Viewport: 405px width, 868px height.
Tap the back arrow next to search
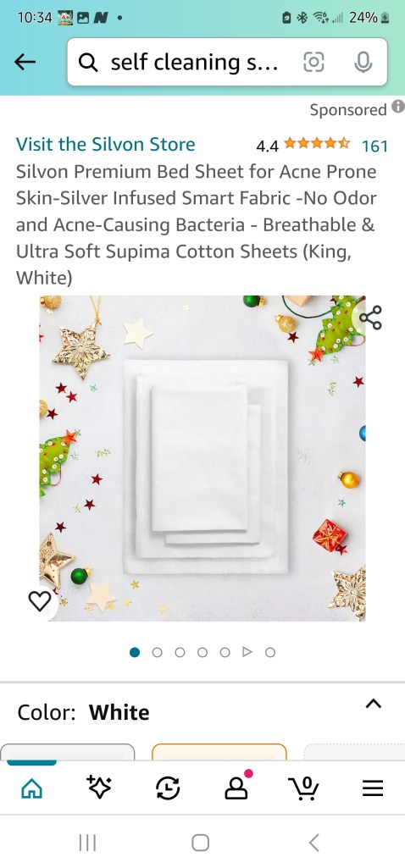[x=25, y=63]
